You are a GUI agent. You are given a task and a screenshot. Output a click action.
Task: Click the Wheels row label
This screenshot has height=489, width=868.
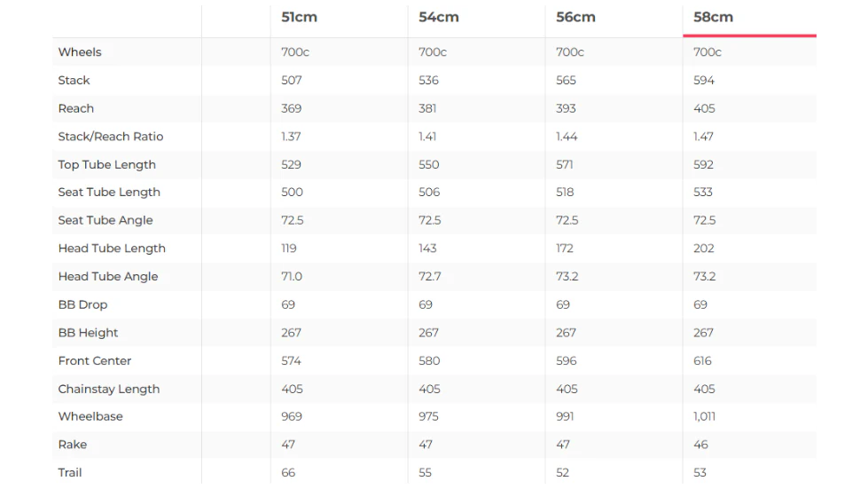click(80, 52)
